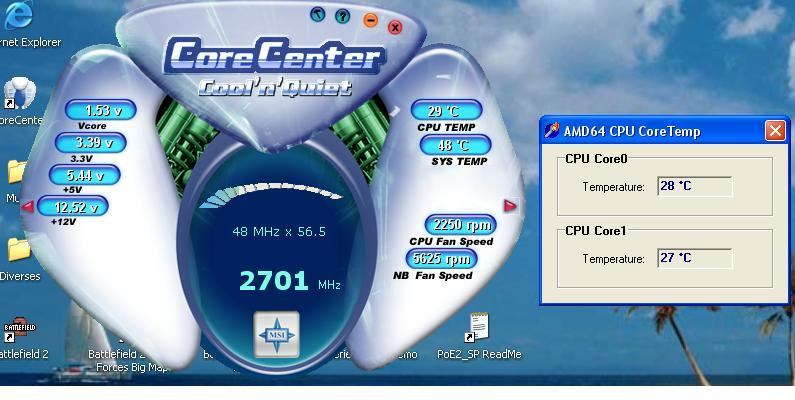The image size is (795, 400).
Task: Open the PoE2_SP ReadMe shortcut
Action: pyautogui.click(x=479, y=336)
